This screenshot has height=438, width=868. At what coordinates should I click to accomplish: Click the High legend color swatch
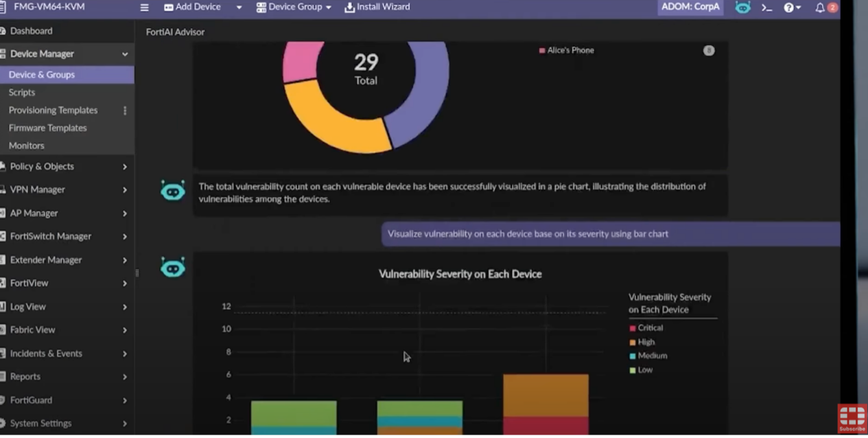coord(633,342)
